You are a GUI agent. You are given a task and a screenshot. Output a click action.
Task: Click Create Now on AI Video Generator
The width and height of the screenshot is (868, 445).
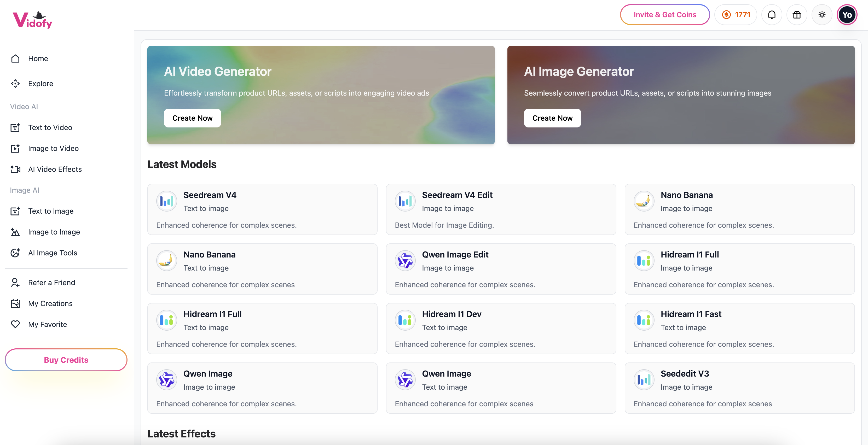[x=192, y=118]
